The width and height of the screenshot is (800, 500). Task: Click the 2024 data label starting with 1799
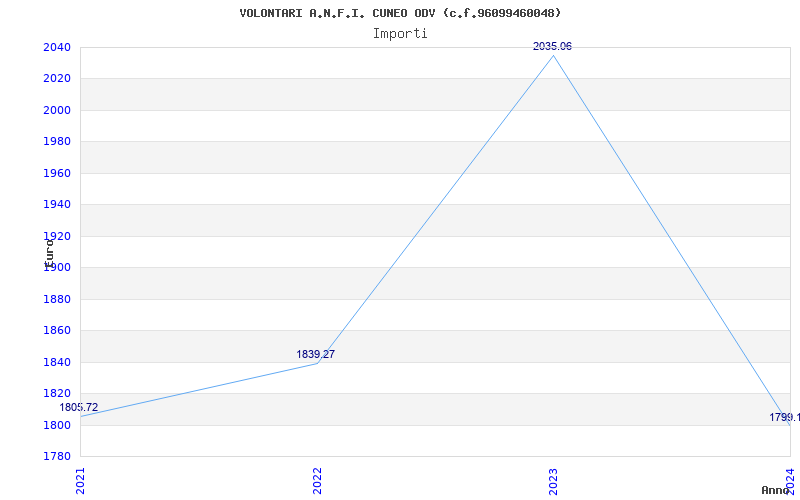tap(784, 417)
